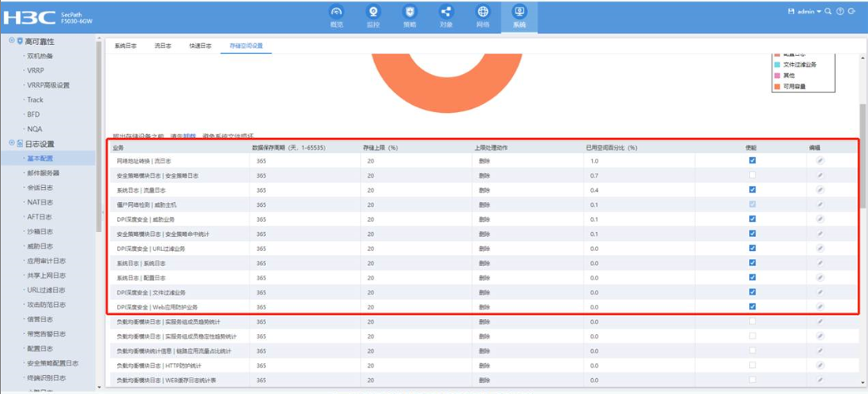Uncheck enable for 网络地址转换 | 流日志
868x394 pixels.
[752, 160]
